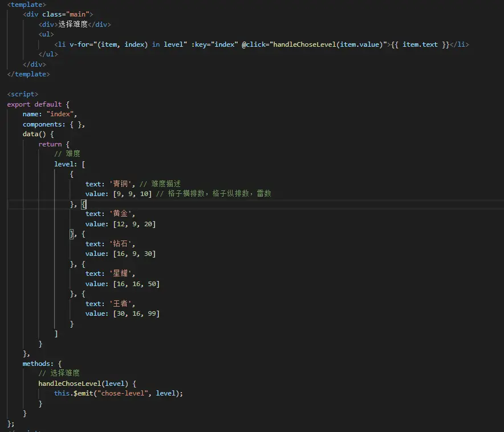Click the value: [30, 16, 99] array

(122, 313)
